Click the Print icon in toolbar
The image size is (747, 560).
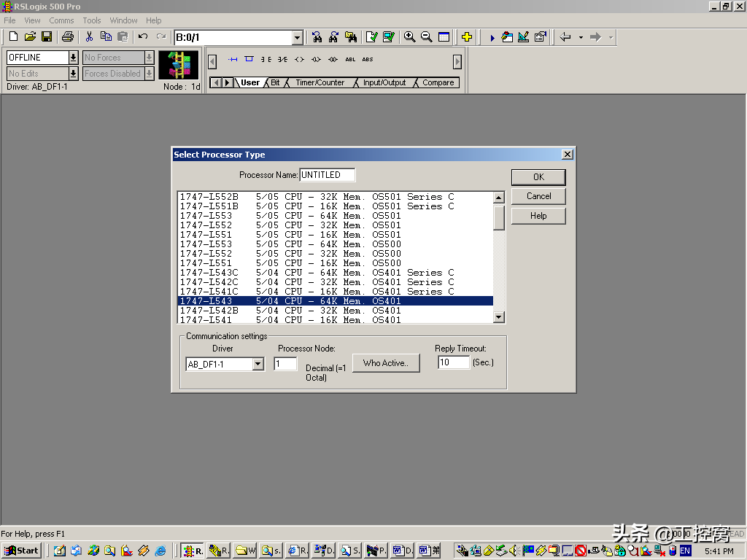[68, 37]
